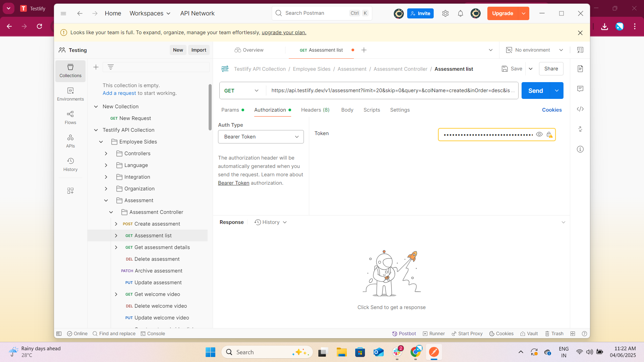
Task: Launch Collection Runner from status bar
Action: tap(434, 334)
